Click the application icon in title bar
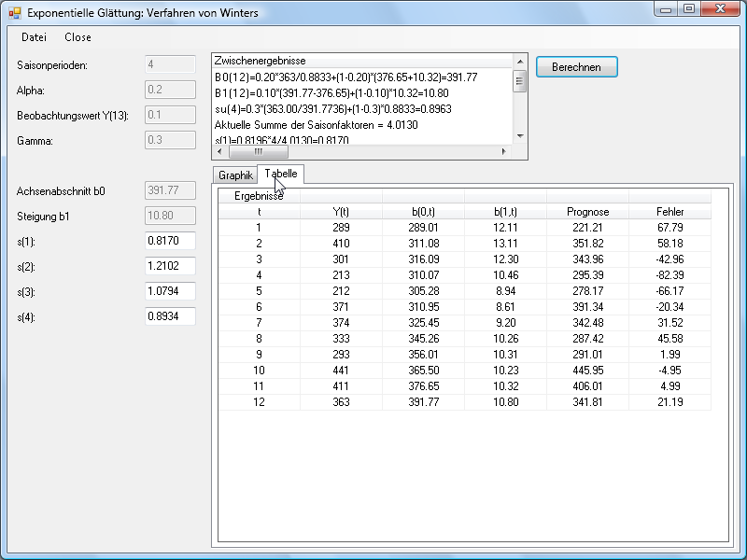This screenshot has width=747, height=560. pos(14,13)
